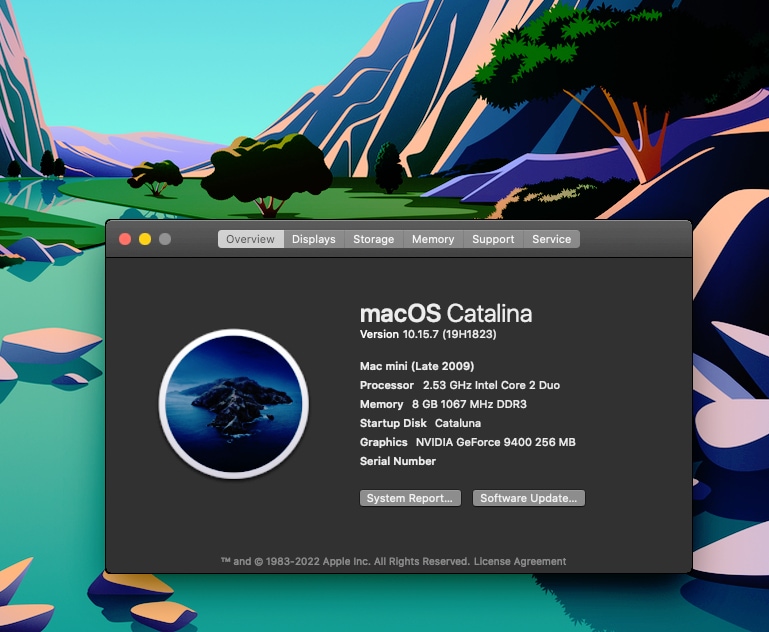Open the License Agreement link
769x632 pixels.
(x=520, y=561)
